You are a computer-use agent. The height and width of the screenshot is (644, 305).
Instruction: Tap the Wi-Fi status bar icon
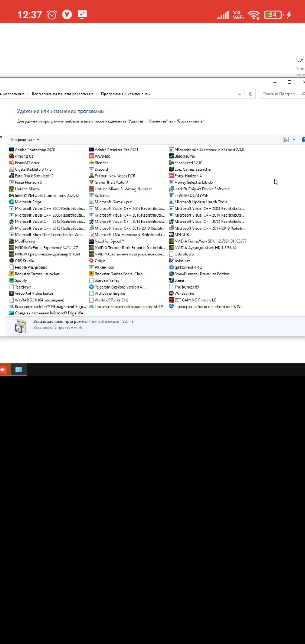coord(254,15)
